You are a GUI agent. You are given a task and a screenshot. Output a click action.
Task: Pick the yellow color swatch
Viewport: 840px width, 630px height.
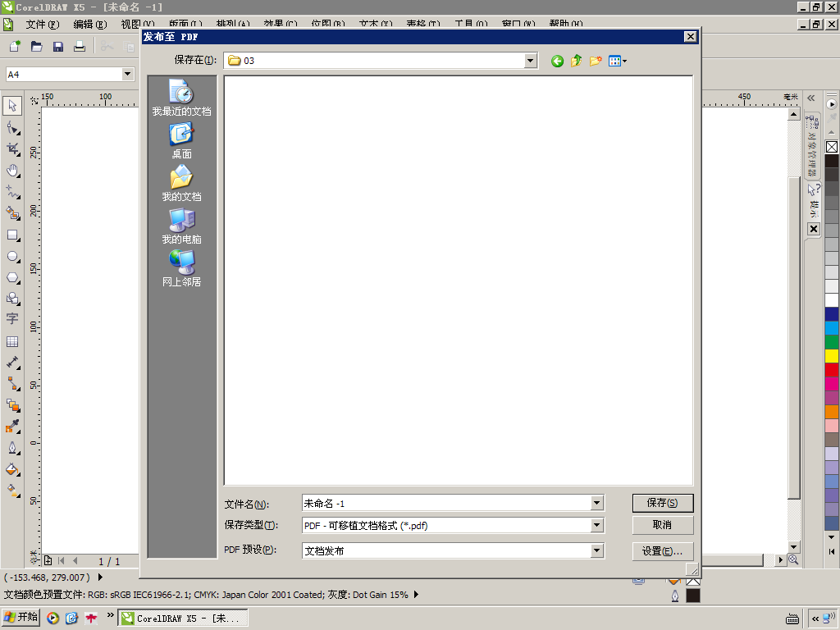(832, 356)
